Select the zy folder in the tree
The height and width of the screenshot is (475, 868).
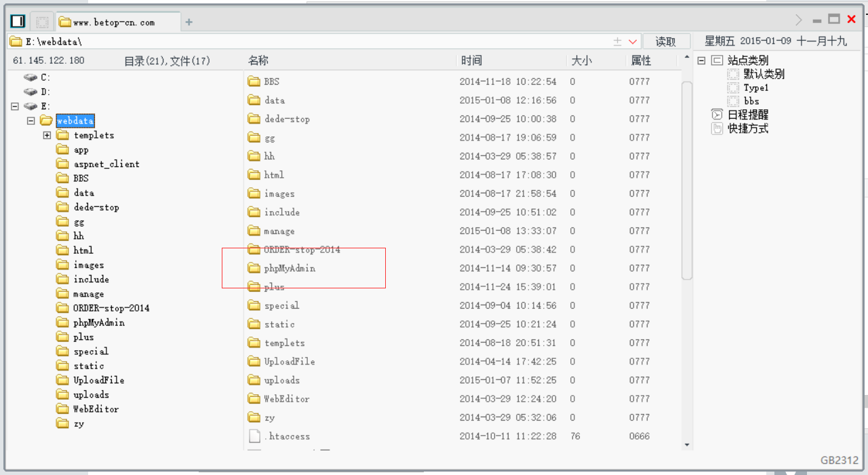pos(79,423)
